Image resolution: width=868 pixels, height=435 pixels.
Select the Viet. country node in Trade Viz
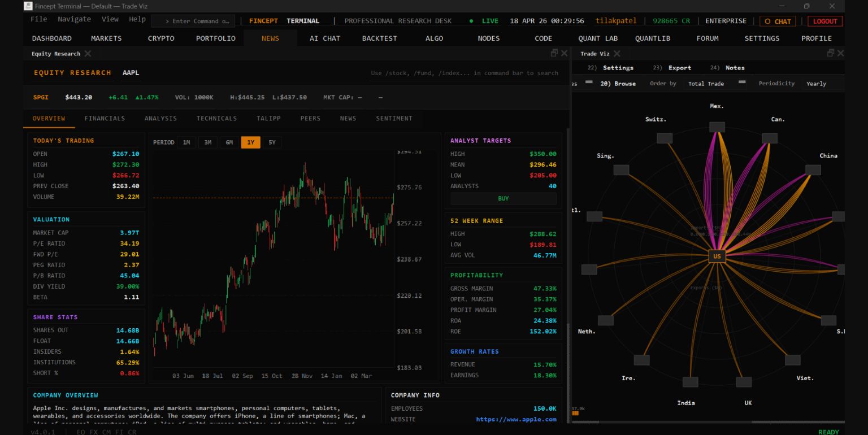793,360
